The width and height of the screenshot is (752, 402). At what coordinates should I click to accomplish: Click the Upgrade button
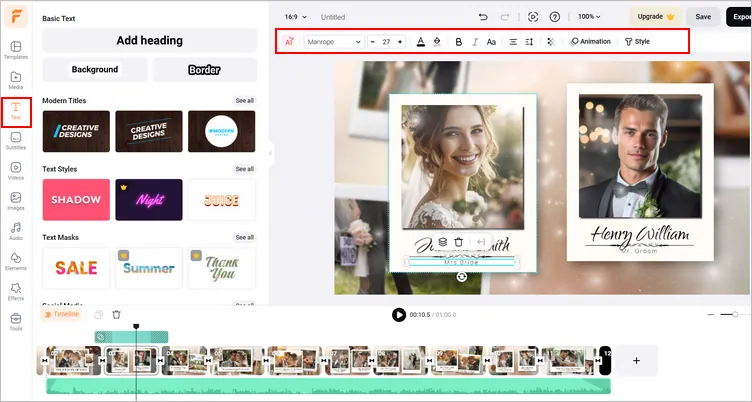point(656,17)
